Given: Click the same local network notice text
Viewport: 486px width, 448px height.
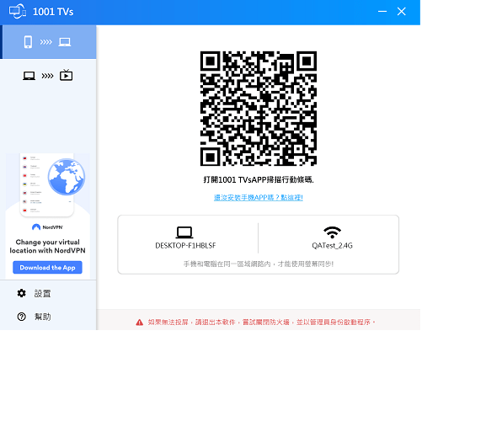Looking at the screenshot, I should 259,264.
